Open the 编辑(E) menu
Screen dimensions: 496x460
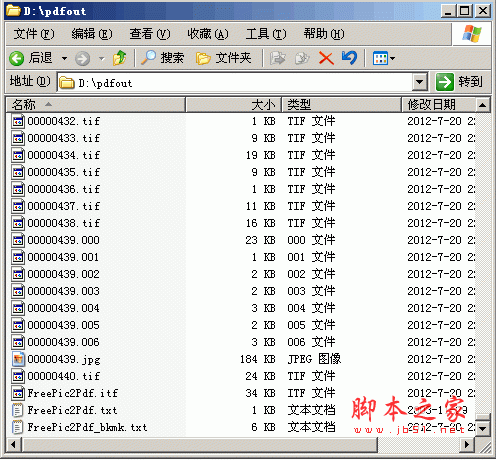point(92,34)
